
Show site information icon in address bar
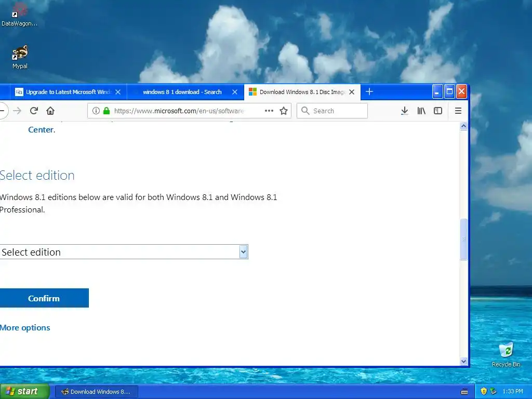tap(96, 111)
